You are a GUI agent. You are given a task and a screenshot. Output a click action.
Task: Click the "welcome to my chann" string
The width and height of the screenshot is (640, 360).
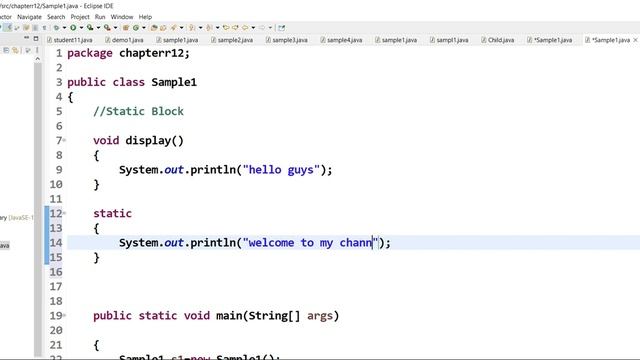311,243
